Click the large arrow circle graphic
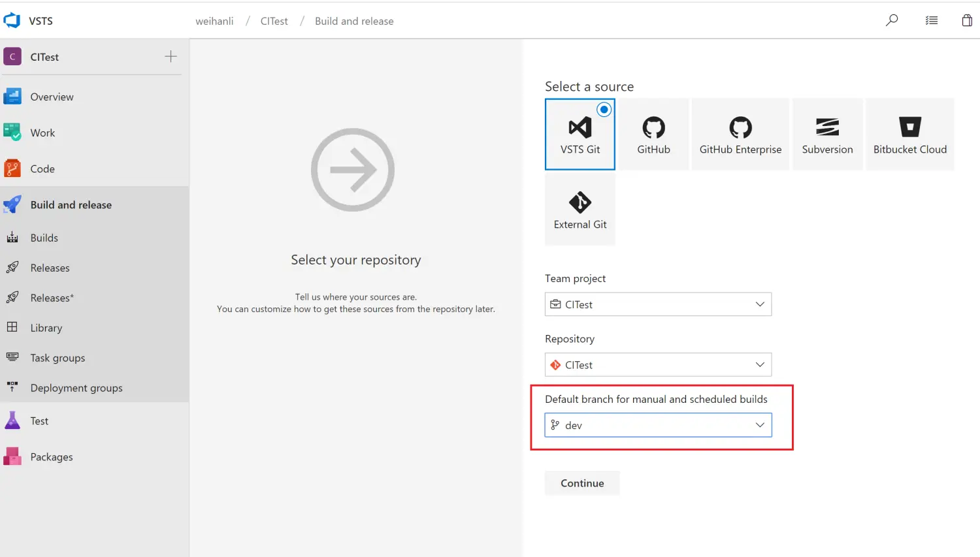Viewport: 980px width, 557px height. [353, 170]
